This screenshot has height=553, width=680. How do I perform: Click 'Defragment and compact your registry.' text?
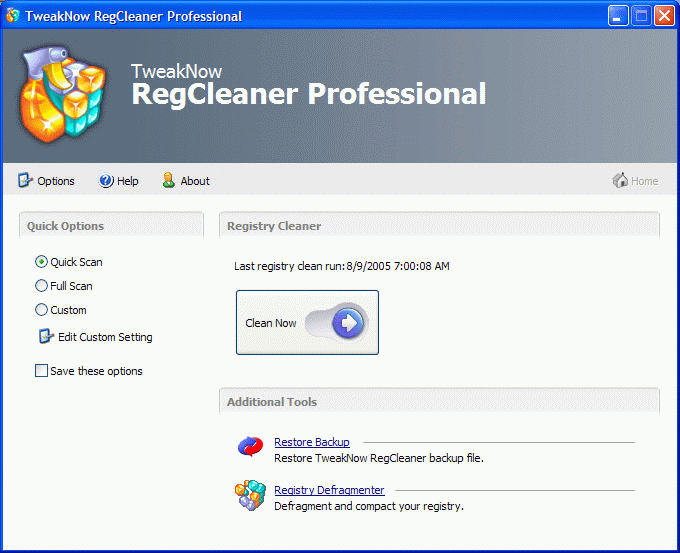(369, 506)
